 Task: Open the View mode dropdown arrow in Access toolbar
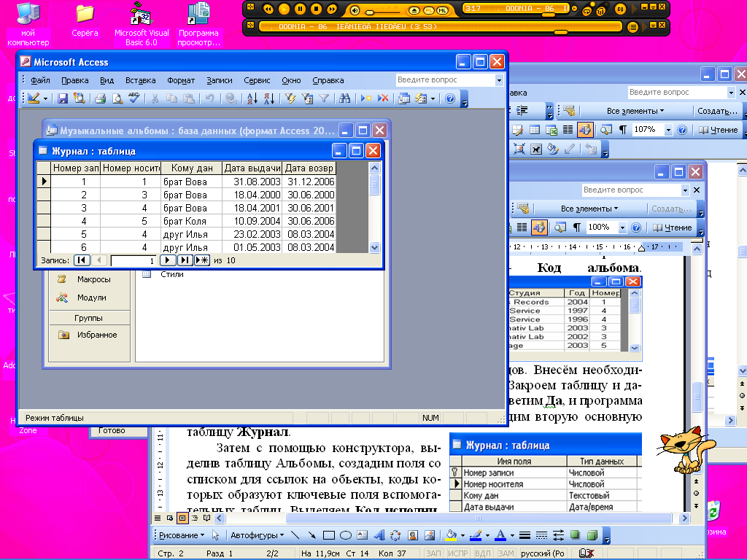pyautogui.click(x=45, y=98)
